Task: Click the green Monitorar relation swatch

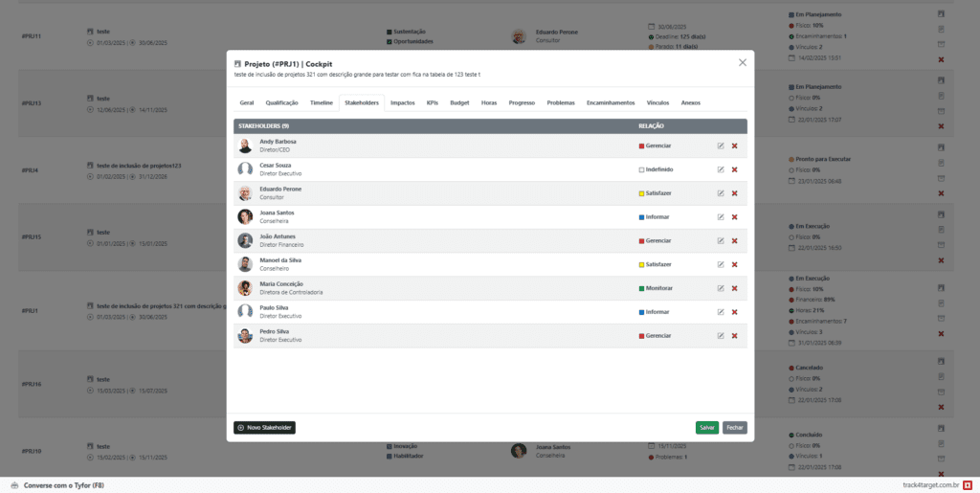Action: tap(641, 288)
